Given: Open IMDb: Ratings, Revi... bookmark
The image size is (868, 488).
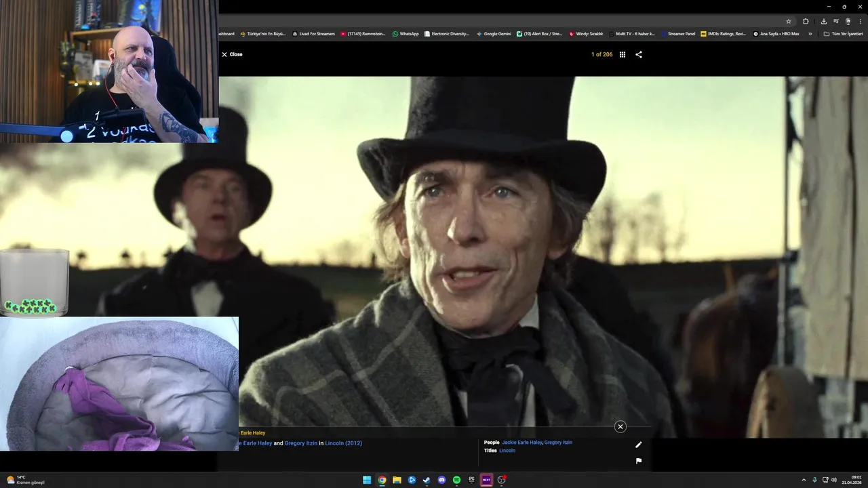Looking at the screenshot, I should pyautogui.click(x=724, y=33).
